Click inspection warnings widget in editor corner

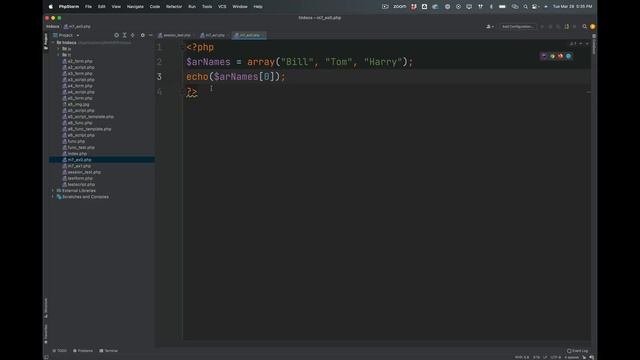click(x=573, y=44)
